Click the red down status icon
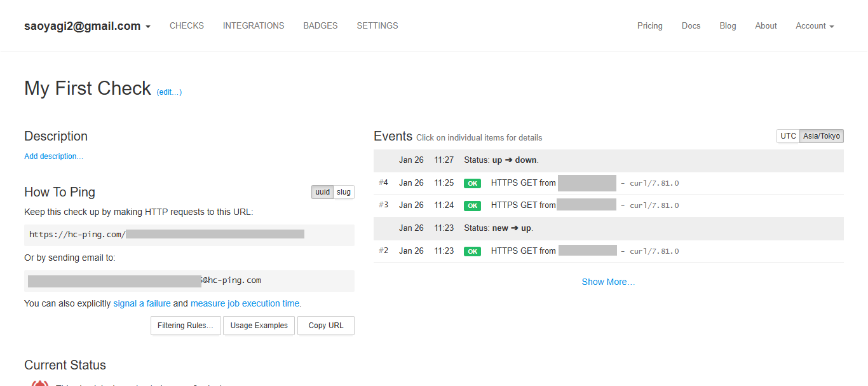Screen dimensions: 868x386 coord(40,383)
